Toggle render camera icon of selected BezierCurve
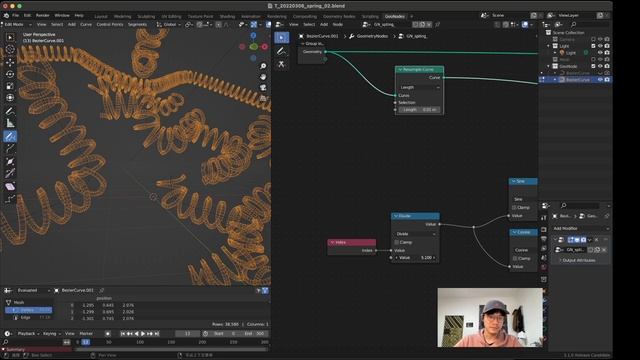This screenshot has width=640, height=360. coord(607,80)
